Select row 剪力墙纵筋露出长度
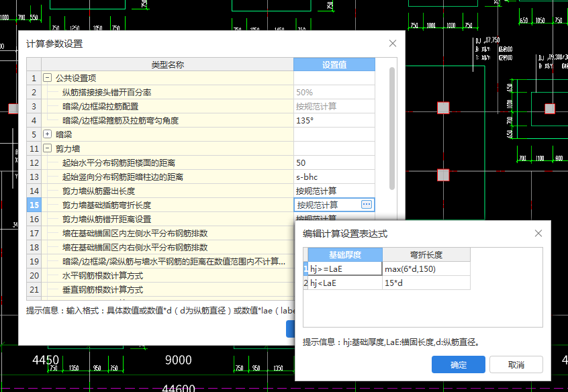Image resolution: width=568 pixels, height=392 pixels. click(167, 191)
